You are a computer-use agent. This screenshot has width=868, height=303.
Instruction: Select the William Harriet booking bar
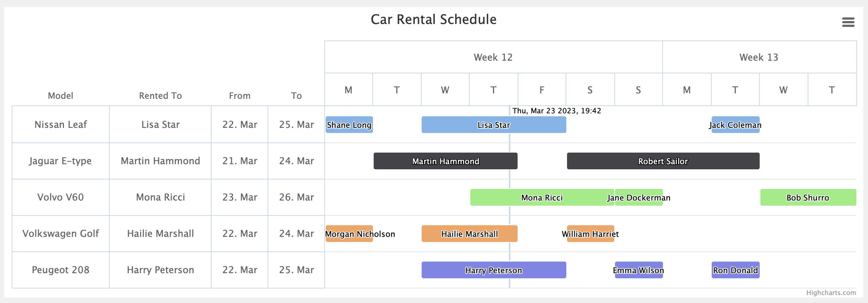(590, 234)
